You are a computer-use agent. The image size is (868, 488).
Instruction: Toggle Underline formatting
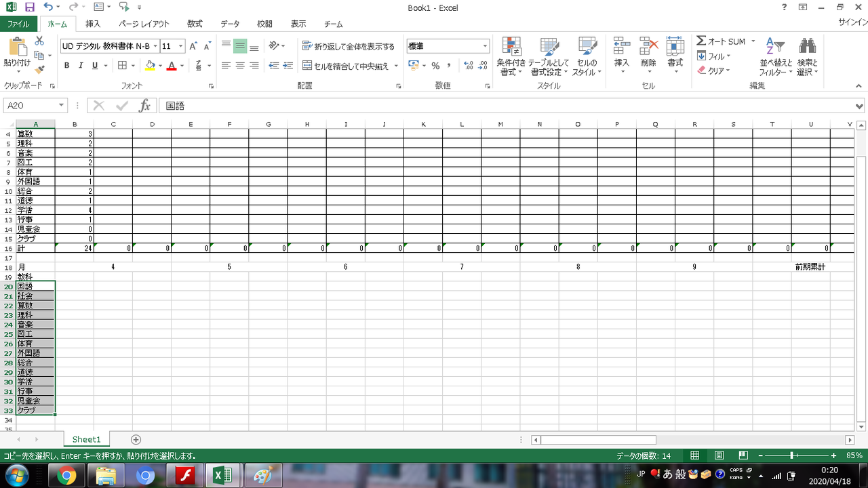[x=95, y=66]
